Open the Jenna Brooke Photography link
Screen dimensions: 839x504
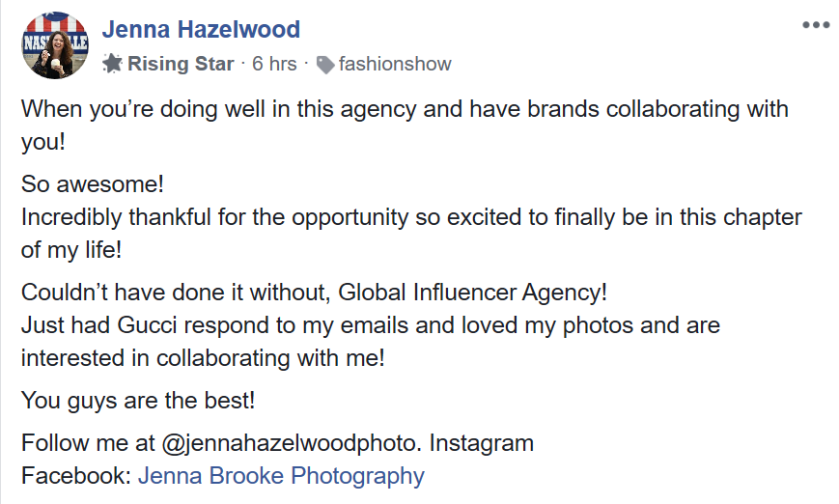coord(281,476)
